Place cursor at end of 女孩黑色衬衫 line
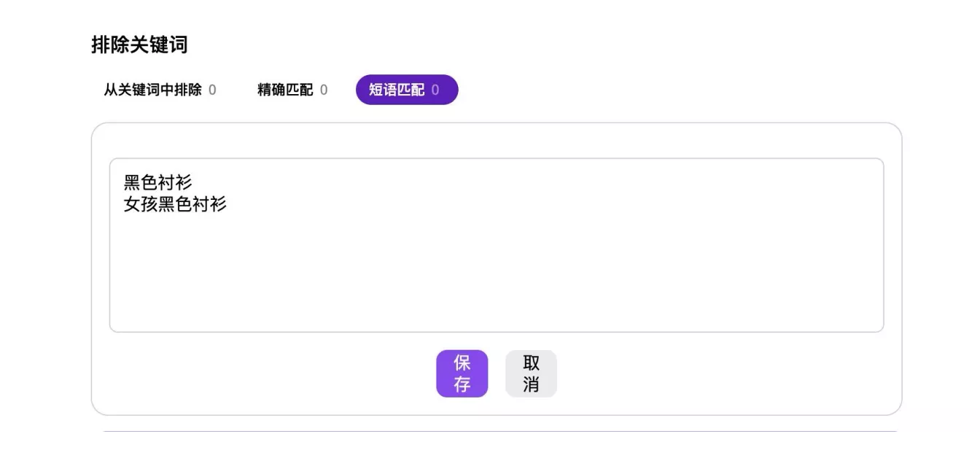Screen dimensions: 980x458 pyautogui.click(x=227, y=204)
